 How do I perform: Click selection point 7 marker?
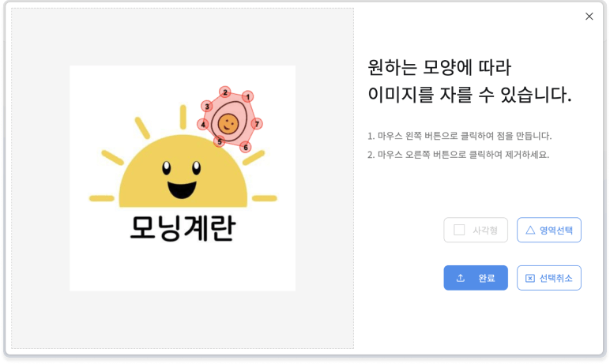coord(257,124)
